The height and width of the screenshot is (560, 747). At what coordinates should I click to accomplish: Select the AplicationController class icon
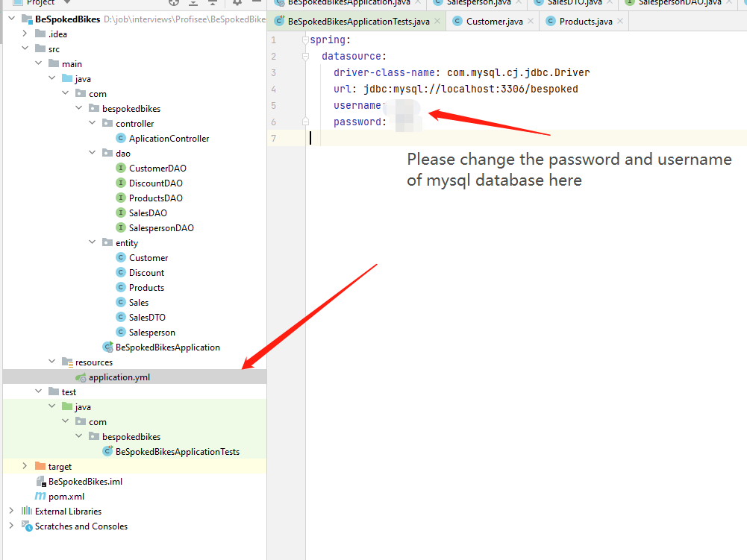coord(121,139)
